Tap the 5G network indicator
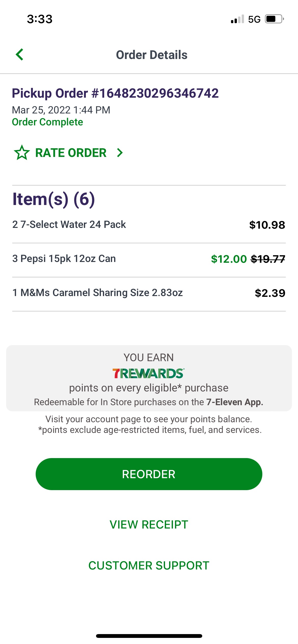 point(254,19)
